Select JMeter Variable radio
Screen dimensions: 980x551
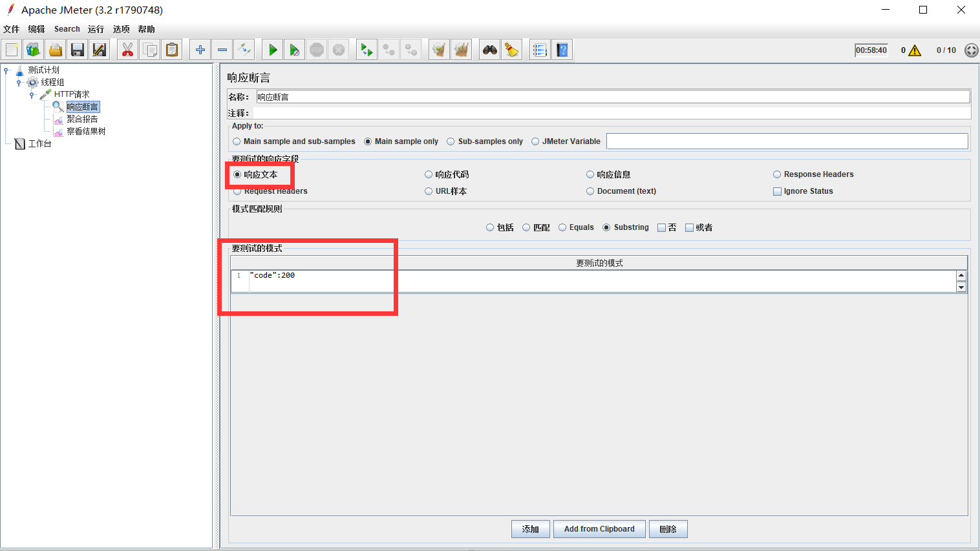click(535, 141)
